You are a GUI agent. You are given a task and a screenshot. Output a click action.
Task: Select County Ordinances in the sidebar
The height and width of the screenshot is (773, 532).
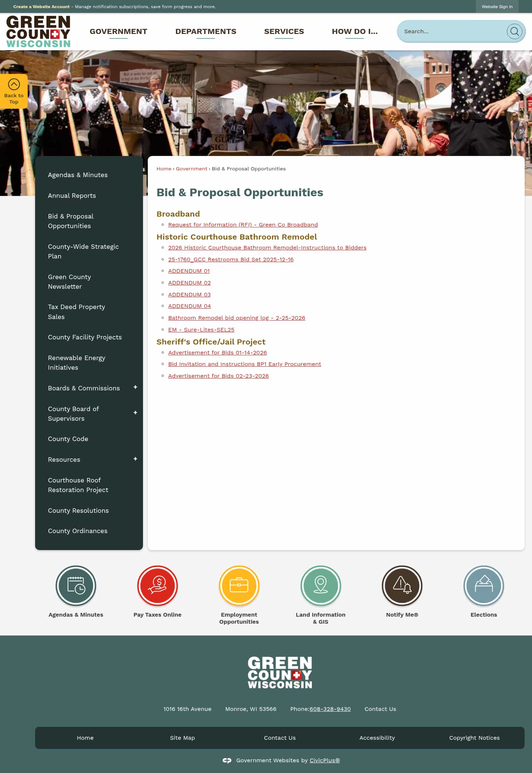pos(78,531)
